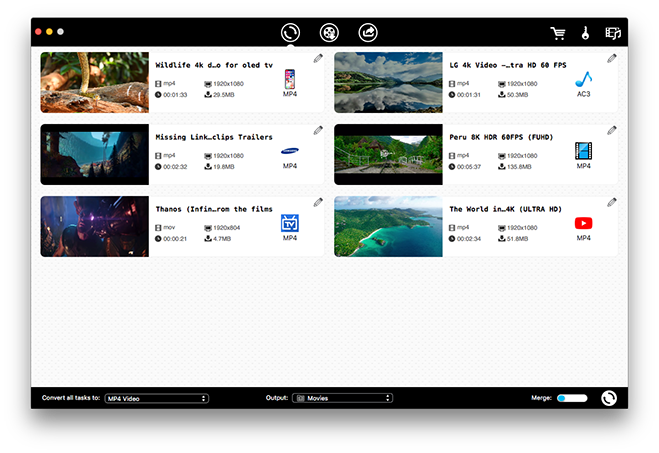Change Samsung MP4 format for Missing Link
Screen dimensions: 659x453
[x=290, y=158]
